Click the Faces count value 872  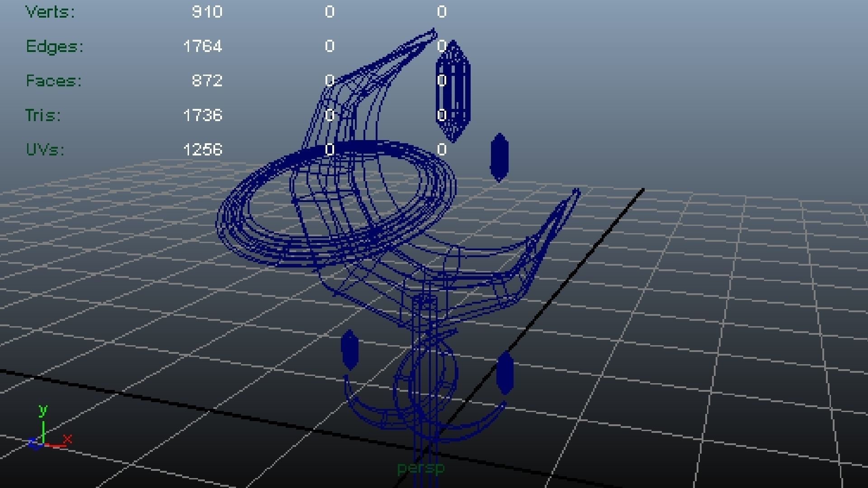pos(207,80)
